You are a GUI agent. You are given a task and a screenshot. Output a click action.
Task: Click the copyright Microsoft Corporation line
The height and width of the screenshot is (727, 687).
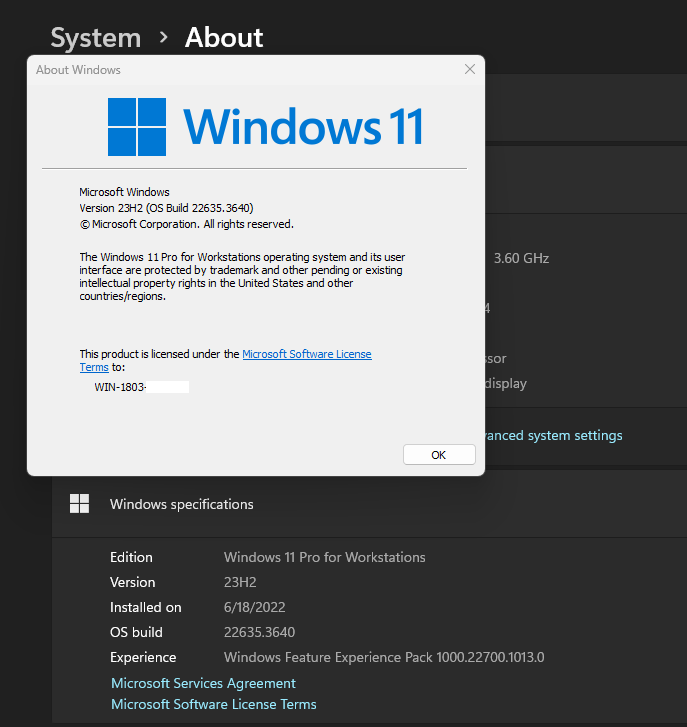coord(187,224)
